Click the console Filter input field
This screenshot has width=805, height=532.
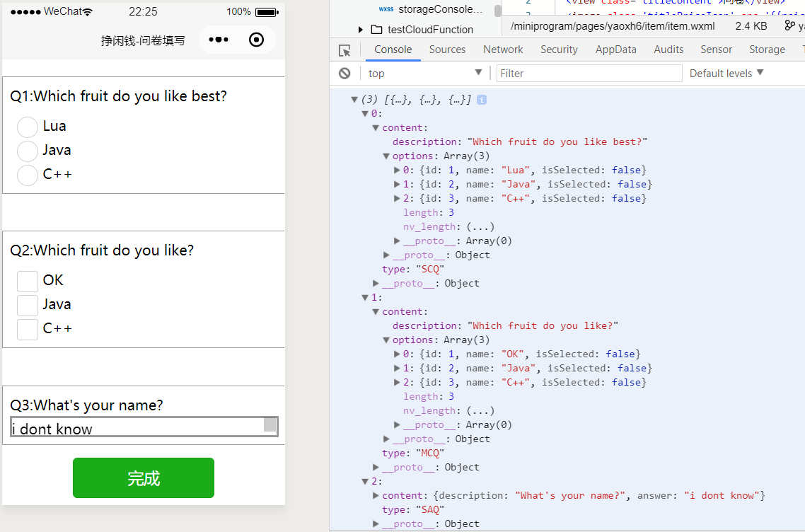point(589,74)
